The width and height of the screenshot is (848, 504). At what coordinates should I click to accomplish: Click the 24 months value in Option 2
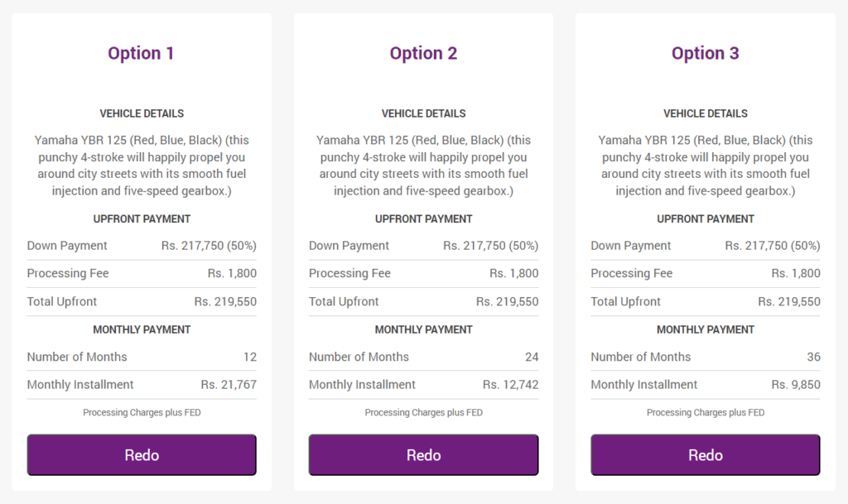click(x=532, y=357)
